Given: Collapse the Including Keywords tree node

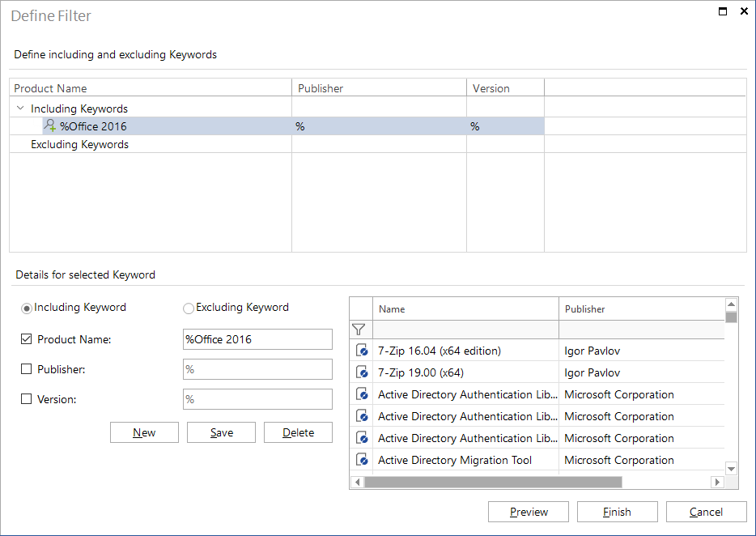Looking at the screenshot, I should pos(20,108).
